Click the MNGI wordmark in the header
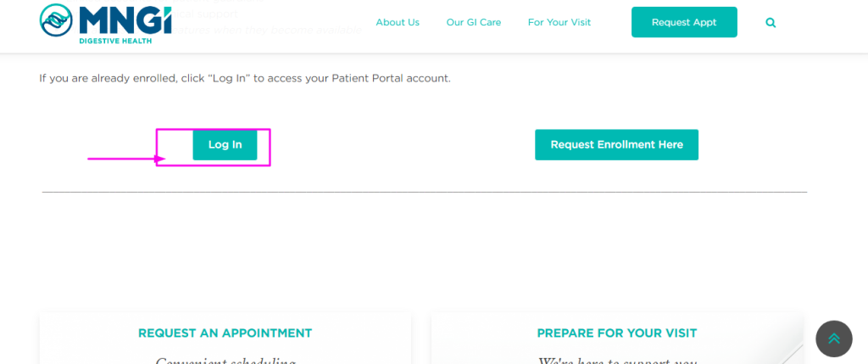This screenshot has width=868, height=364. (x=125, y=20)
